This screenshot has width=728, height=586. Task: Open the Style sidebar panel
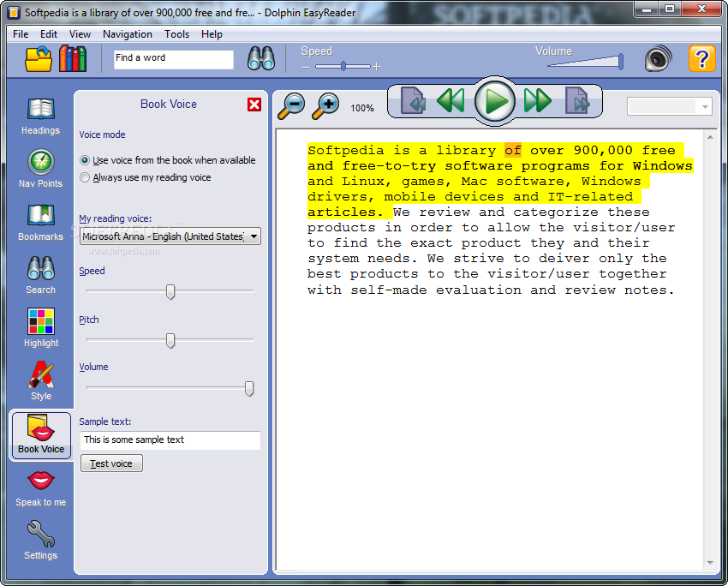click(x=41, y=381)
